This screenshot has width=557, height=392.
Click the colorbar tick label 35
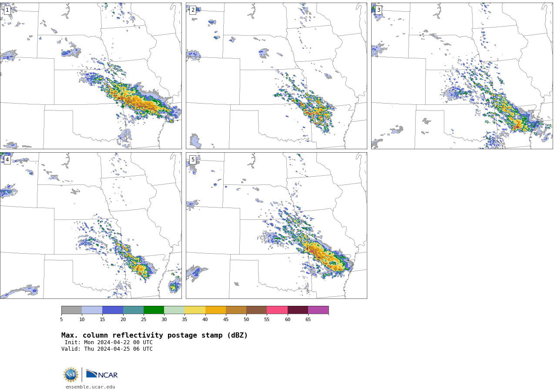[x=185, y=320]
